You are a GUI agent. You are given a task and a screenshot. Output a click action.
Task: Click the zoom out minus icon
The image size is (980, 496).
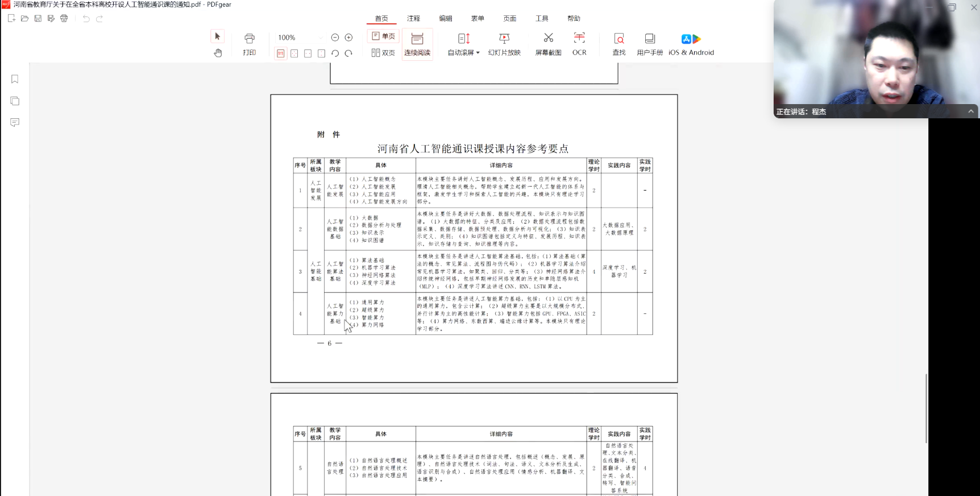click(335, 38)
